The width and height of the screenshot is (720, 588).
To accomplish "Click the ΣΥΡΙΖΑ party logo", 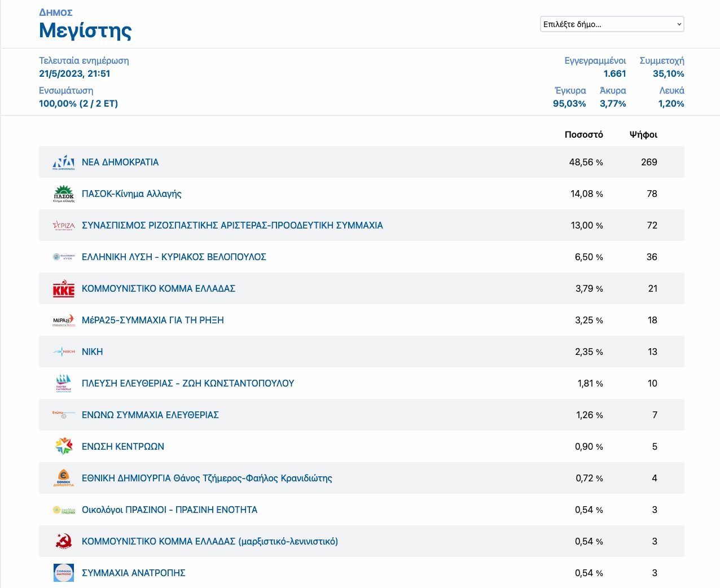I will [63, 226].
